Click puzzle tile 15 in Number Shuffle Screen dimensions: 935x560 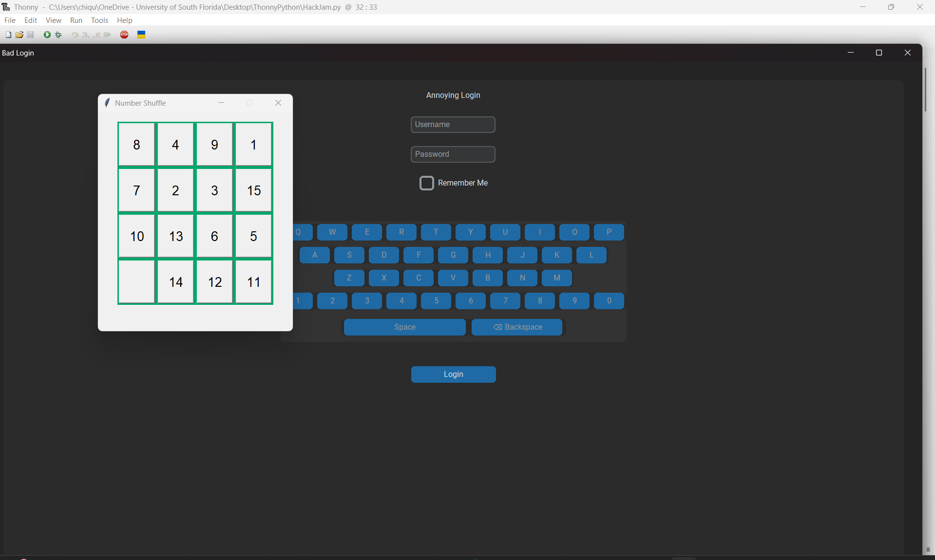[254, 190]
